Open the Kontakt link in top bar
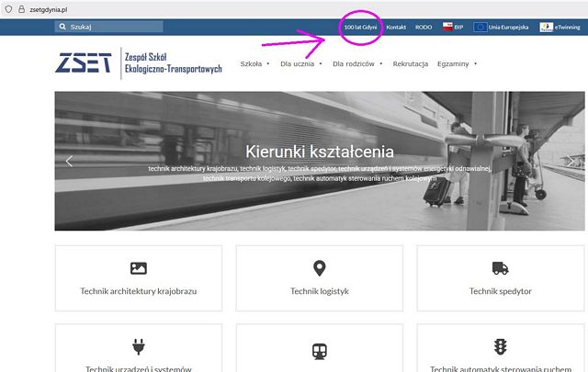The image size is (588, 372). click(396, 28)
